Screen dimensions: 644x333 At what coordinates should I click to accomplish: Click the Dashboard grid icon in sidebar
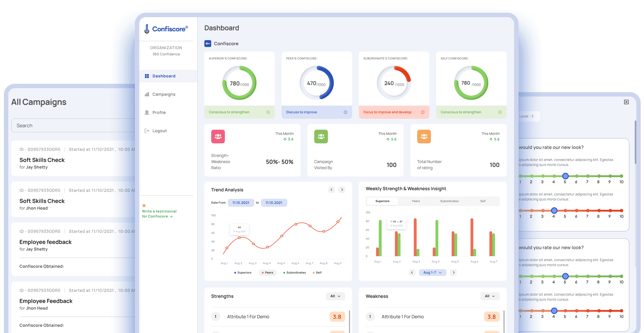(147, 76)
